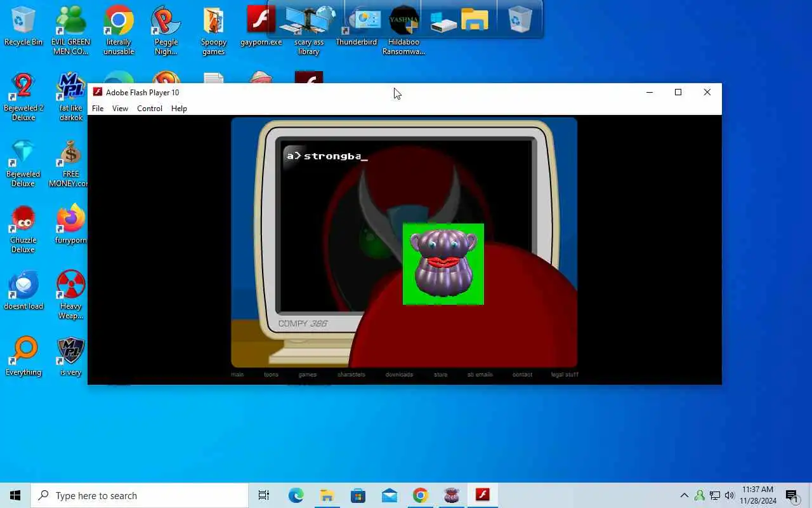The height and width of the screenshot is (508, 812).
Task: Click the COMPY 386 label on the monitor
Action: click(303, 324)
